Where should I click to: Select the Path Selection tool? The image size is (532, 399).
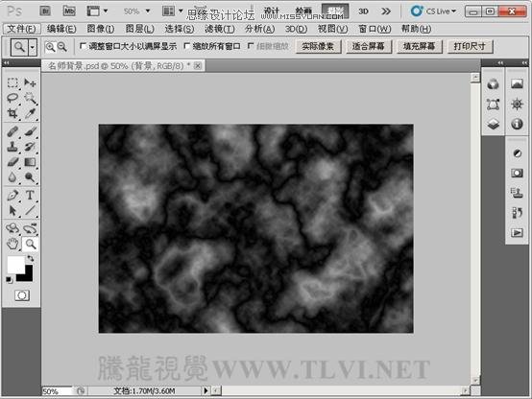pyautogui.click(x=12, y=210)
